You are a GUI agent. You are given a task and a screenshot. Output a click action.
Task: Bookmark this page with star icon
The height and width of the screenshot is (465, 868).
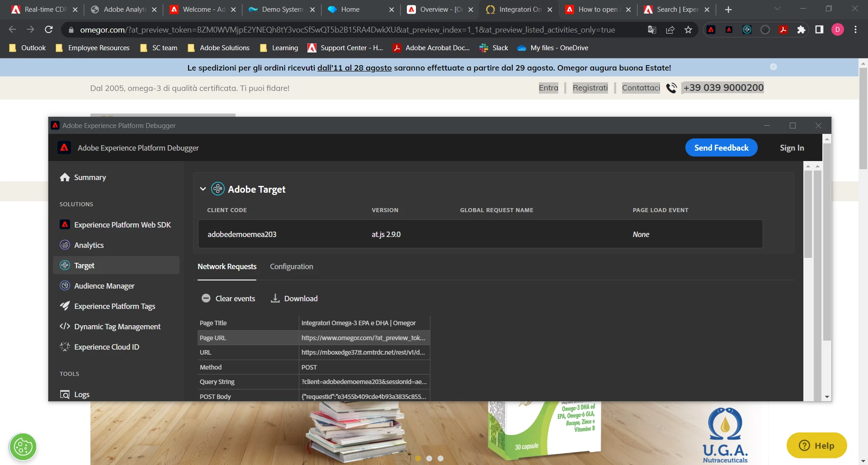click(x=688, y=29)
